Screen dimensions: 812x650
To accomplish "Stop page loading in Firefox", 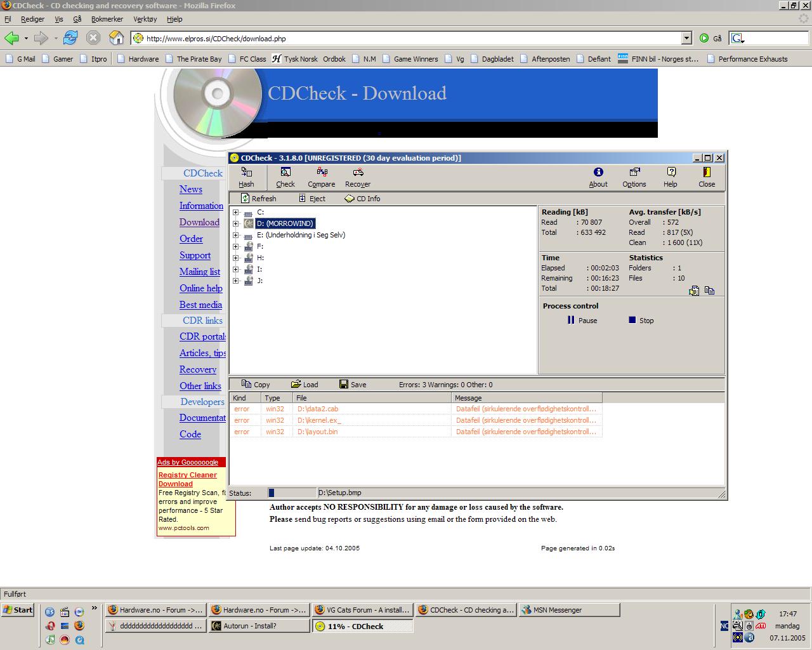I will point(93,38).
